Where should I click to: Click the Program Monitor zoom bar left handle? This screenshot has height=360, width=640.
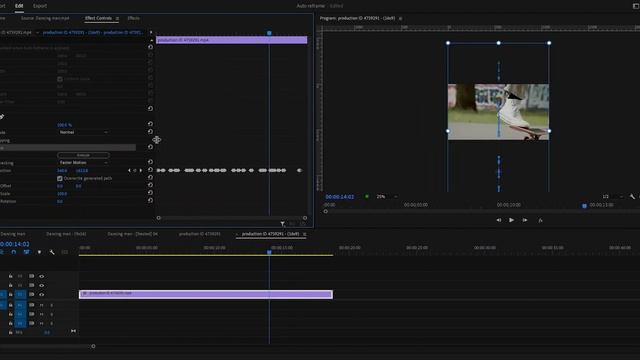(x=326, y=211)
